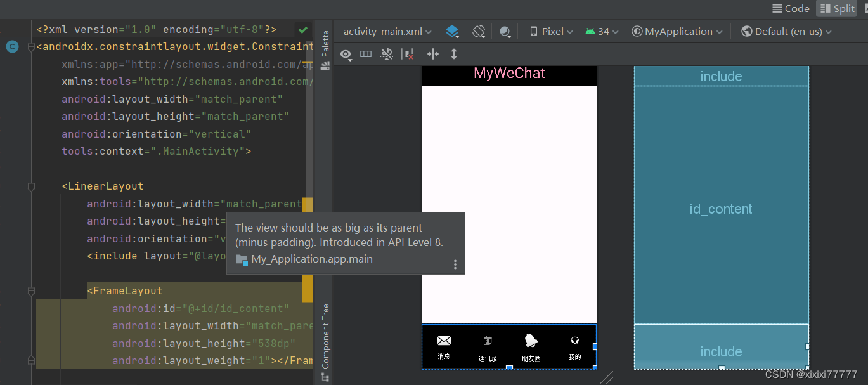This screenshot has height=385, width=868.
Task: Click the tools:context=".MainActivity" line
Action: coord(156,152)
